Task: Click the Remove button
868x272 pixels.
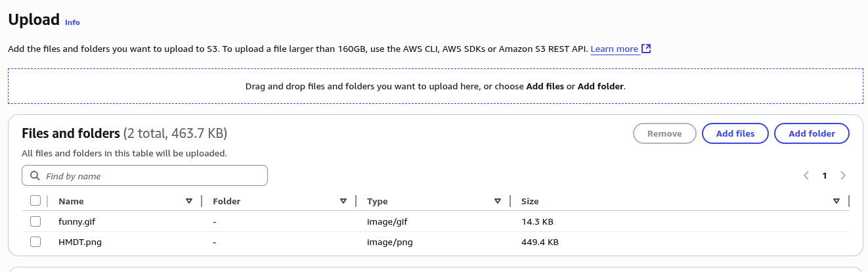Action: (x=664, y=133)
